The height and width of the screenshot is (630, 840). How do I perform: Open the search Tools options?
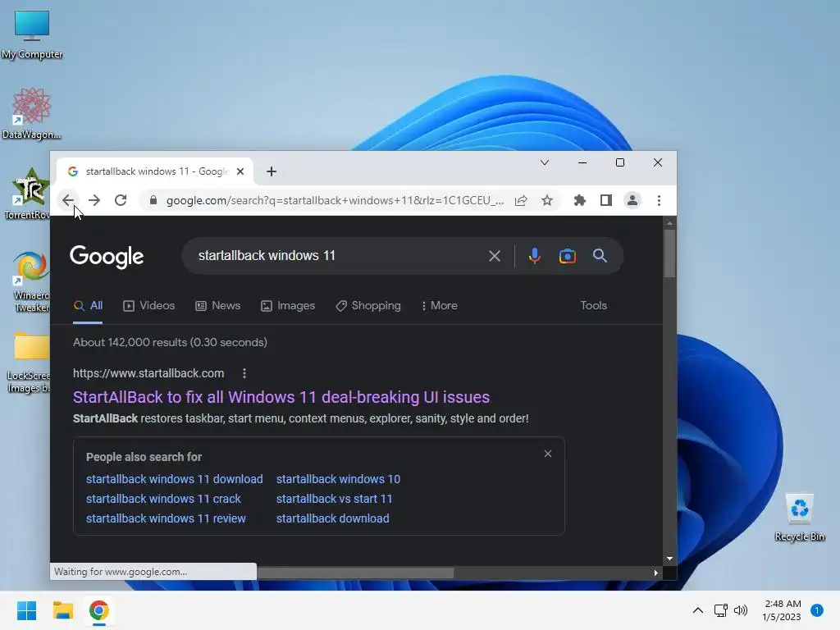click(594, 305)
